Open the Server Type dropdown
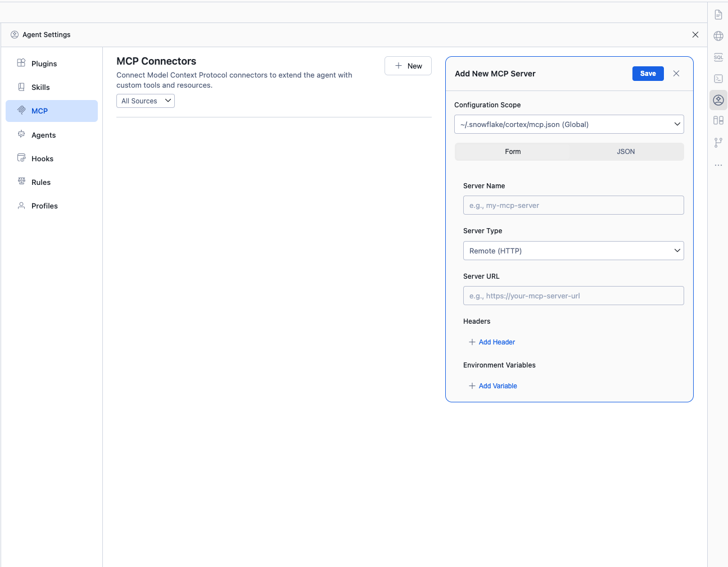Viewport: 728px width, 567px height. (573, 251)
